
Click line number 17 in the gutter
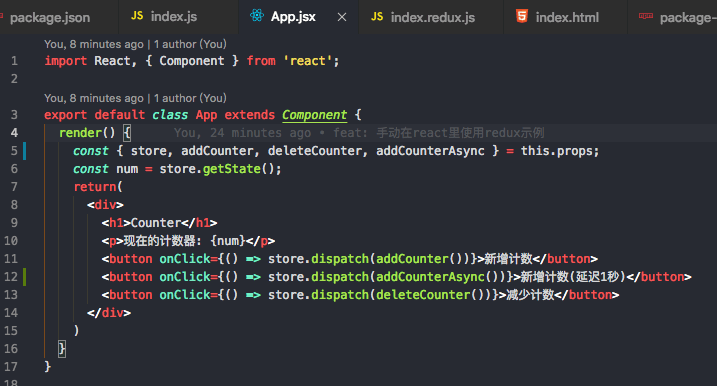click(x=11, y=367)
